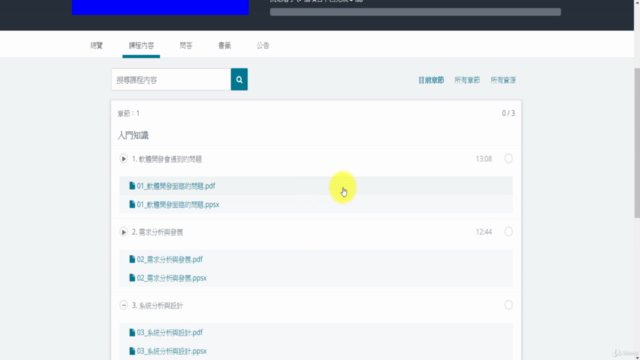Click the 12:44 duration label
The width and height of the screenshot is (640, 360).
[x=484, y=232]
